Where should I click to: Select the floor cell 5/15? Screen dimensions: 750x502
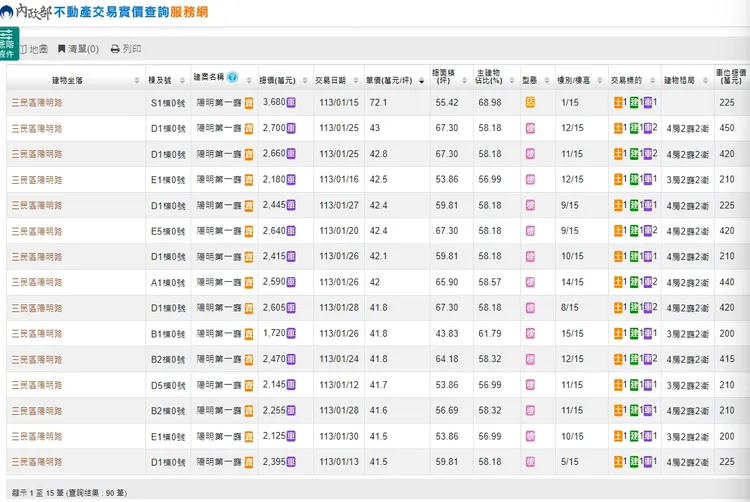tap(570, 461)
